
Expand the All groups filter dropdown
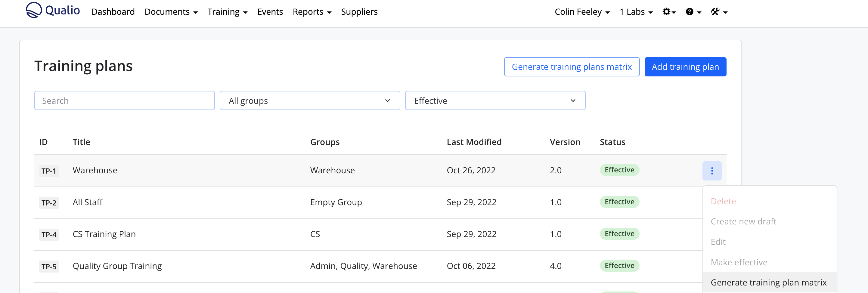tap(309, 101)
